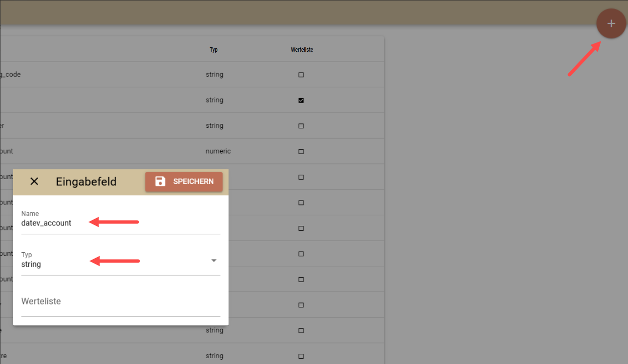This screenshot has height=364, width=628.
Task: Select the 'string' cell in the g_code row
Action: [214, 75]
